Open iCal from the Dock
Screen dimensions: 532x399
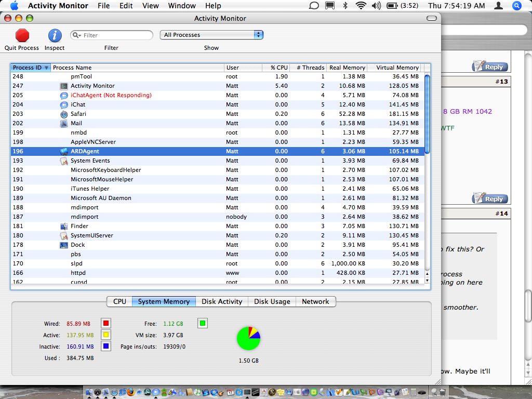point(230,393)
